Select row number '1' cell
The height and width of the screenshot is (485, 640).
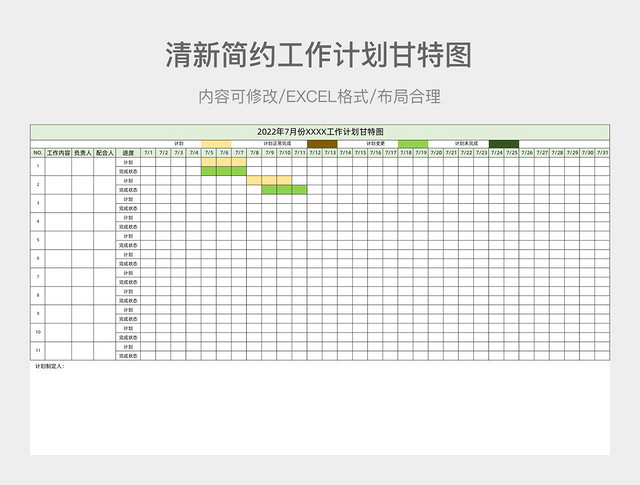tap(38, 167)
